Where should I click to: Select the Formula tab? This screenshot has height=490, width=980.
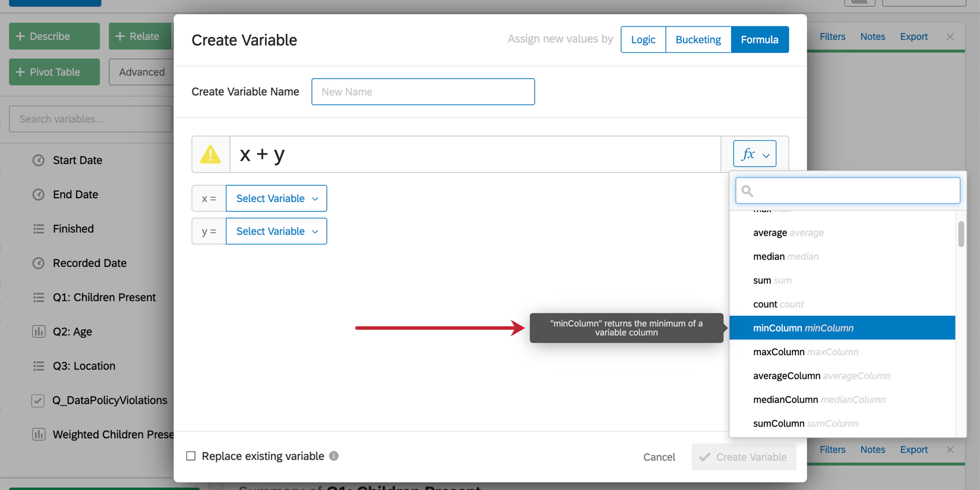pyautogui.click(x=759, y=40)
